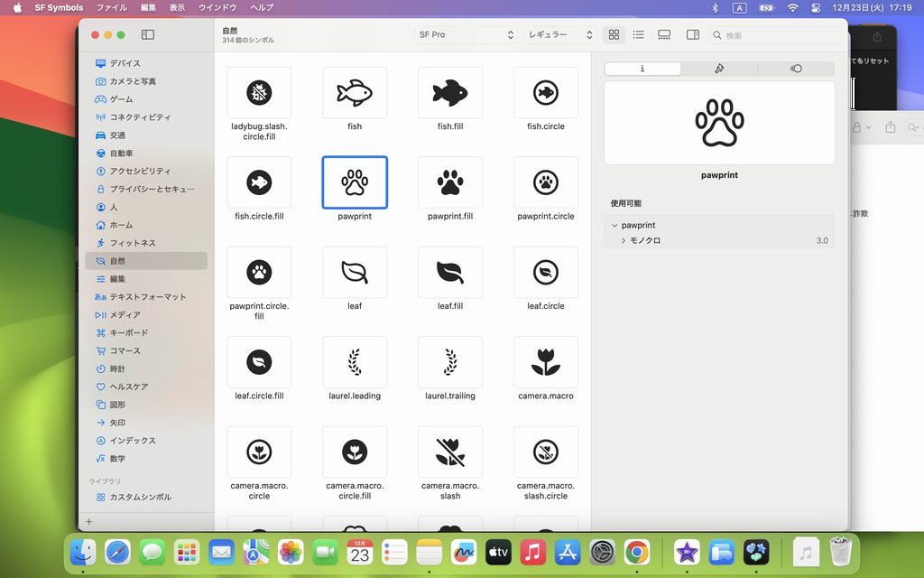Choose the camera.macro.slash symbol

(450, 452)
